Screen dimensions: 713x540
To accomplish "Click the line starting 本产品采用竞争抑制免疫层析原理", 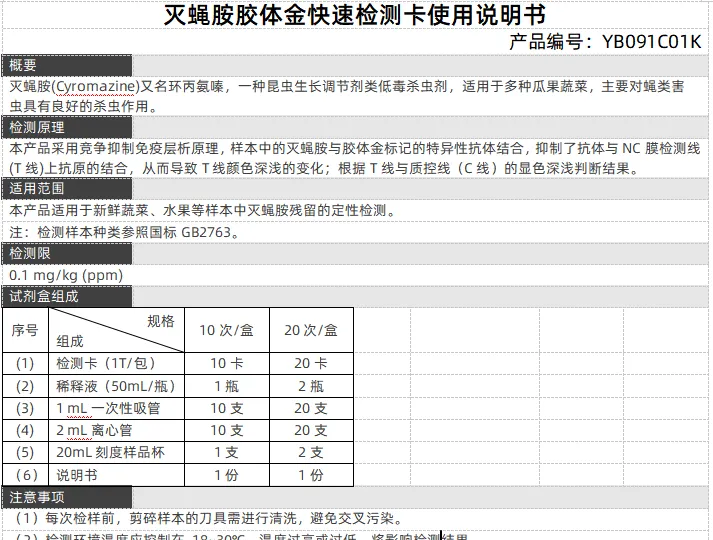I will click(355, 148).
